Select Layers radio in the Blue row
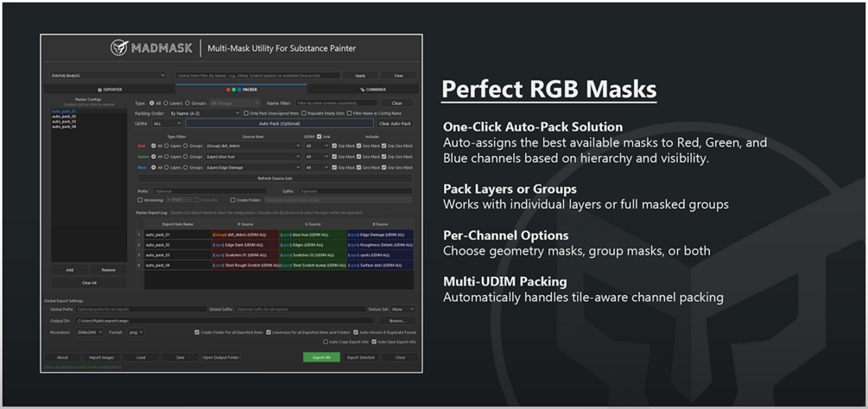Screen dimensions: 868x409 166,167
